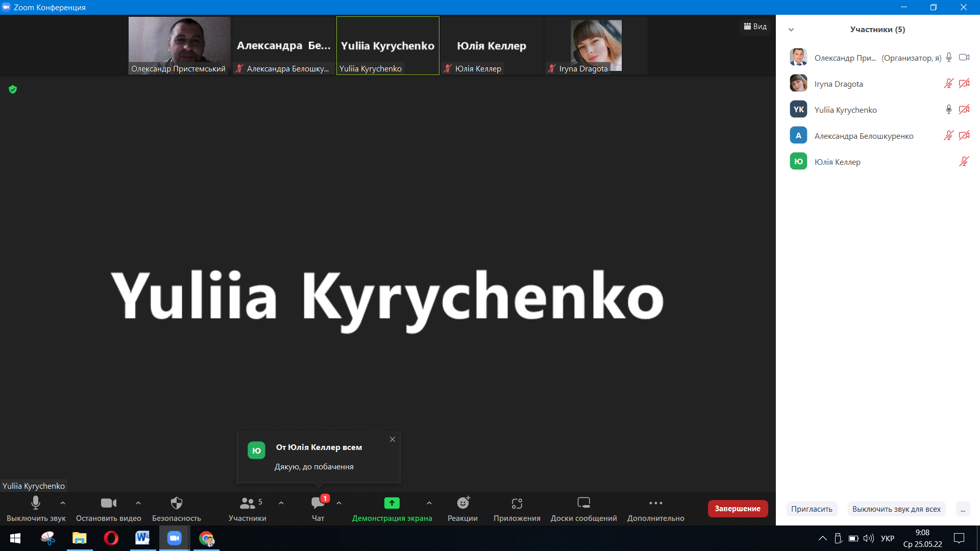
Task: Open audio options arrow next to microphone
Action: click(x=63, y=503)
